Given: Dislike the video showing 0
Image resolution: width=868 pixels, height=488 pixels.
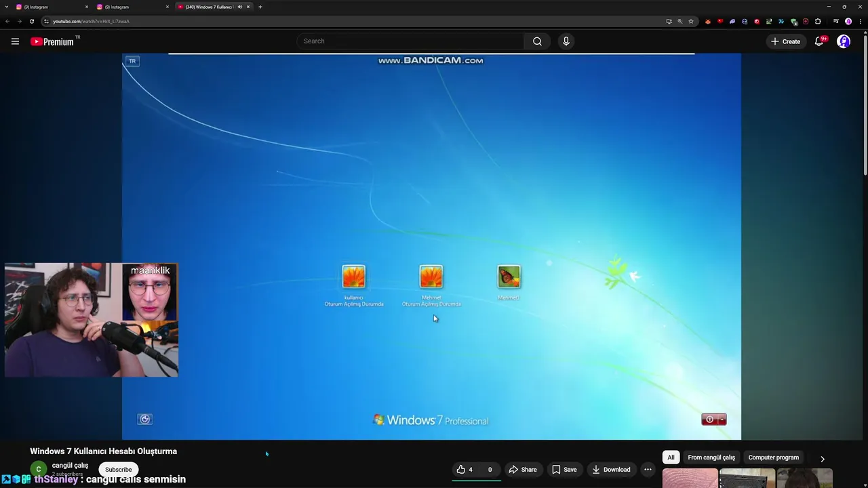Looking at the screenshot, I should coord(490,469).
